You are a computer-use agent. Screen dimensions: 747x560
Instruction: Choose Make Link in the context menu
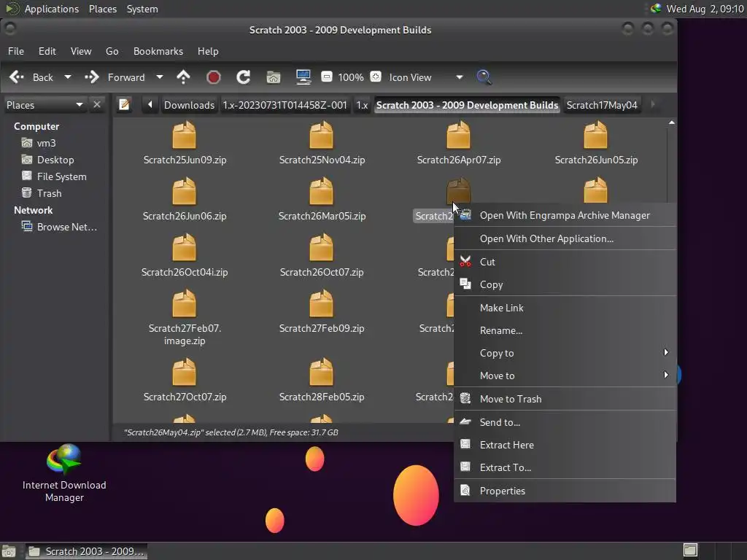(x=565, y=308)
